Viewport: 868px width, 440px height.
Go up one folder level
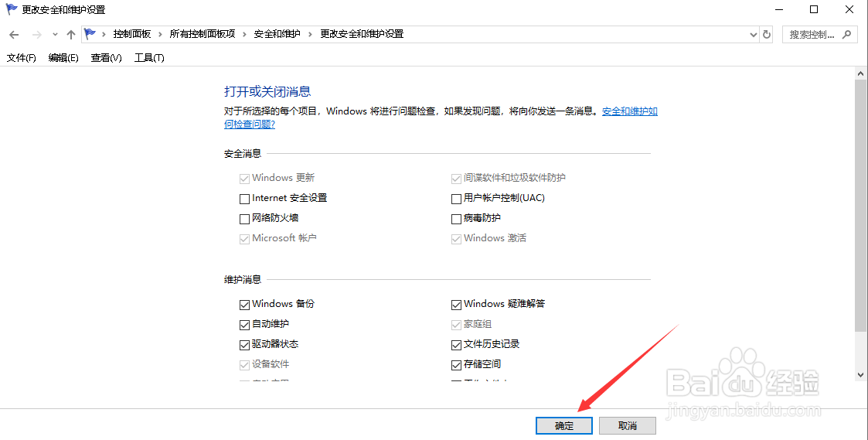click(x=71, y=34)
